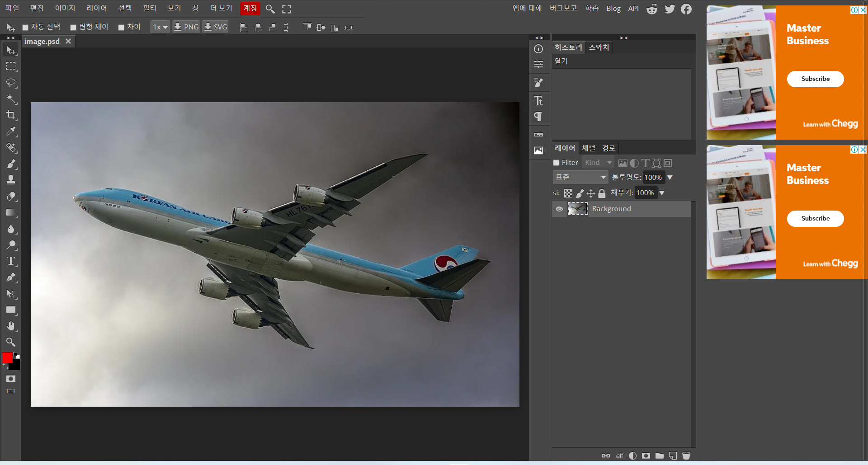Toggle Quick Mask mode icon
This screenshot has width=868, height=465.
tap(11, 379)
